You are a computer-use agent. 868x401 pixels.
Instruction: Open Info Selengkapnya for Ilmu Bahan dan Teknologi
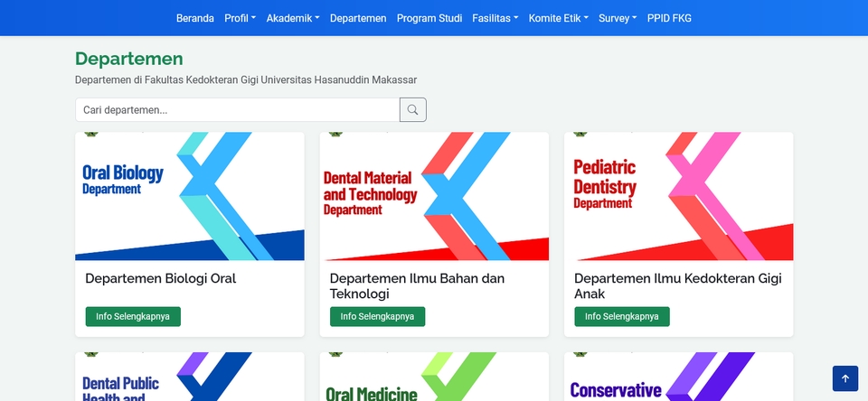click(x=378, y=316)
